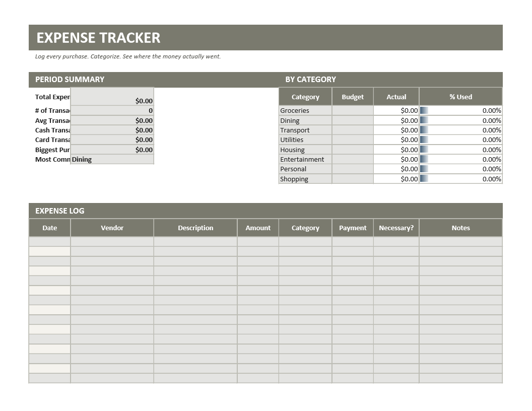Click the Total Expenses label

click(x=52, y=97)
